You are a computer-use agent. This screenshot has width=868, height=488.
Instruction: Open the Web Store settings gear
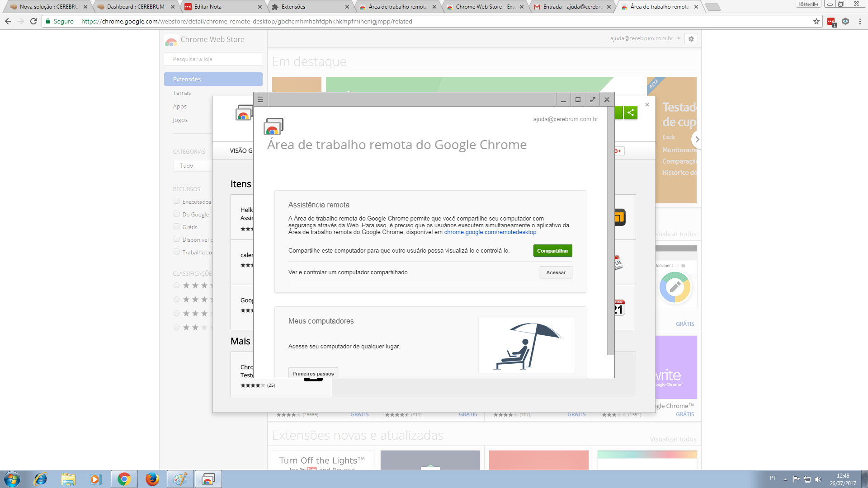691,39
